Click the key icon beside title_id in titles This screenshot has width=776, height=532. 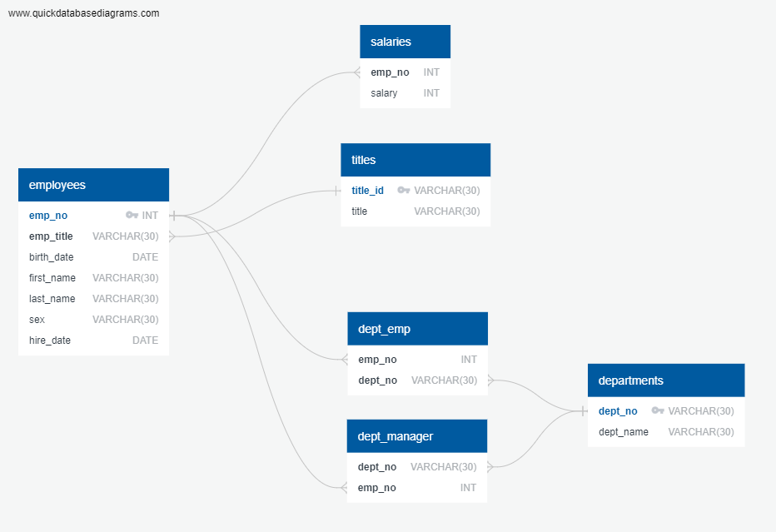tap(405, 190)
